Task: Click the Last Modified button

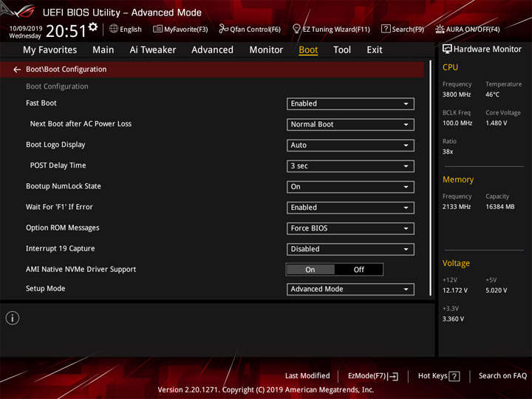Action: point(307,375)
